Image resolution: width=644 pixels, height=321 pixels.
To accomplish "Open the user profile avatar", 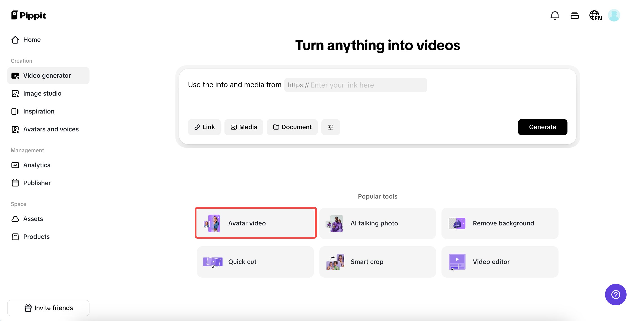I will 614,15.
